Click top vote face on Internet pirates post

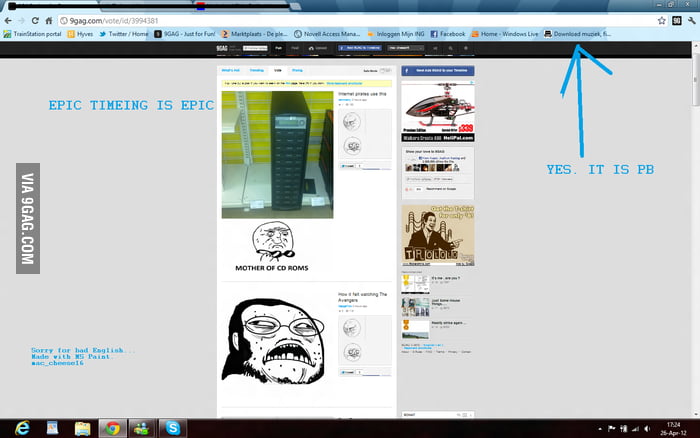(352, 121)
